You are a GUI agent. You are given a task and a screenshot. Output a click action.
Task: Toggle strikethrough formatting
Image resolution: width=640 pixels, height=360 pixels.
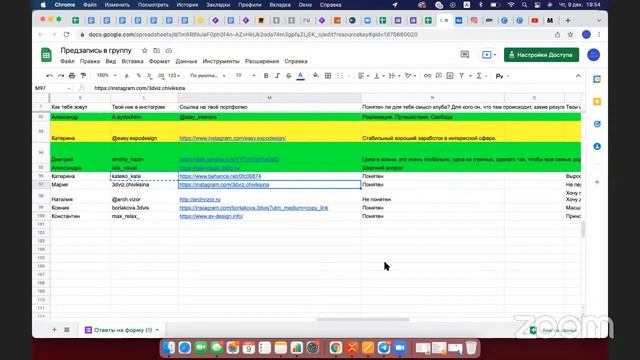click(289, 76)
